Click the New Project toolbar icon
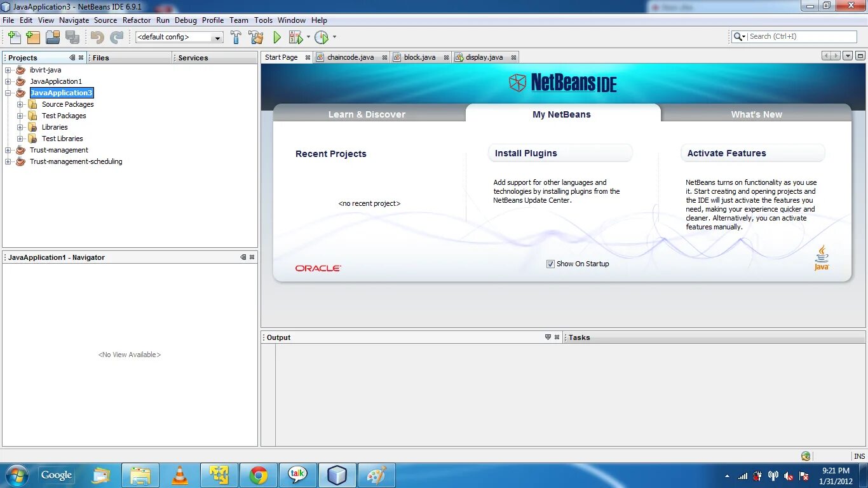The height and width of the screenshot is (488, 868). click(33, 37)
